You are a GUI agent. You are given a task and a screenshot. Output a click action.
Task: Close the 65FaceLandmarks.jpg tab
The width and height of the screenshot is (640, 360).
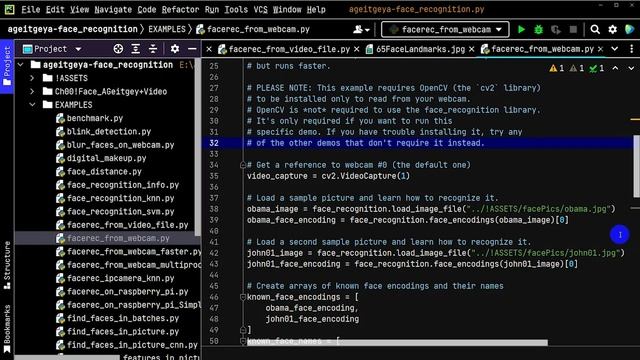(x=471, y=49)
